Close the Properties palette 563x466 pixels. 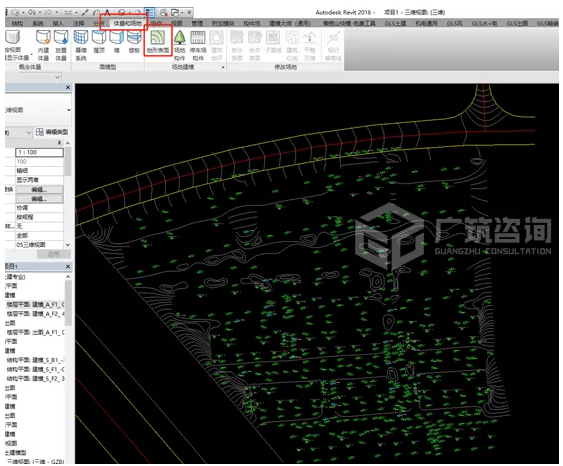68,87
